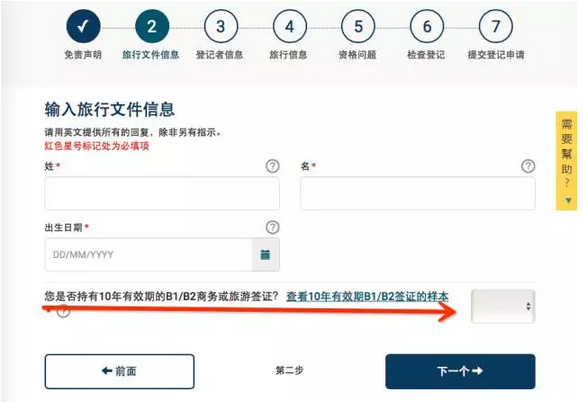583x402 pixels.
Task: Go to step 3 登记者信息
Action: coord(220,26)
